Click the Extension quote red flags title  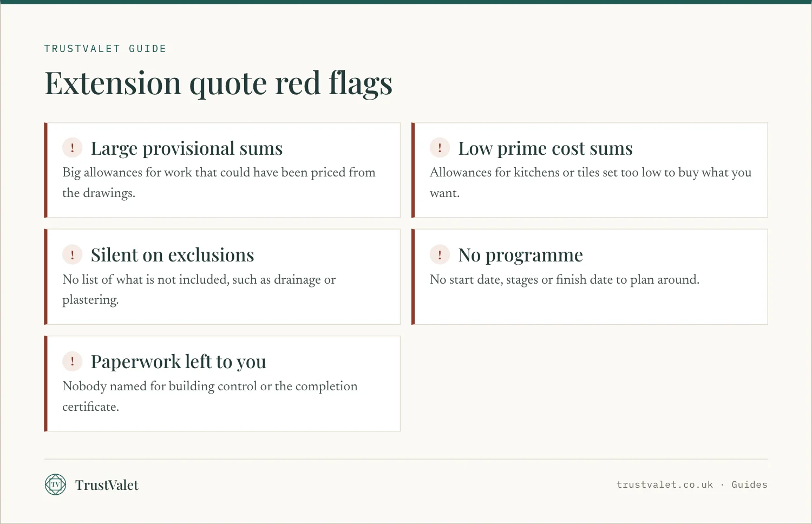click(x=218, y=83)
